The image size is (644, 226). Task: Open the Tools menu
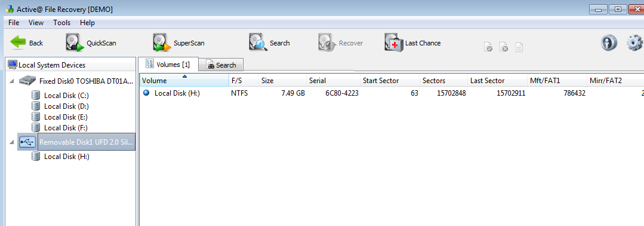(x=61, y=23)
